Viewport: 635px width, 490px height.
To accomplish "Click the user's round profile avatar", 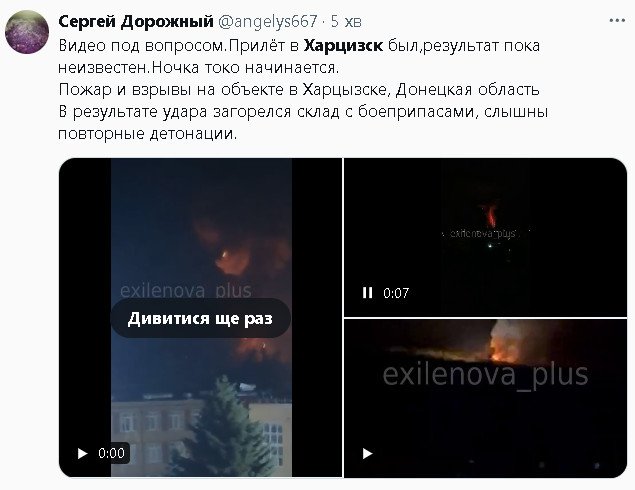I will click(x=27, y=32).
